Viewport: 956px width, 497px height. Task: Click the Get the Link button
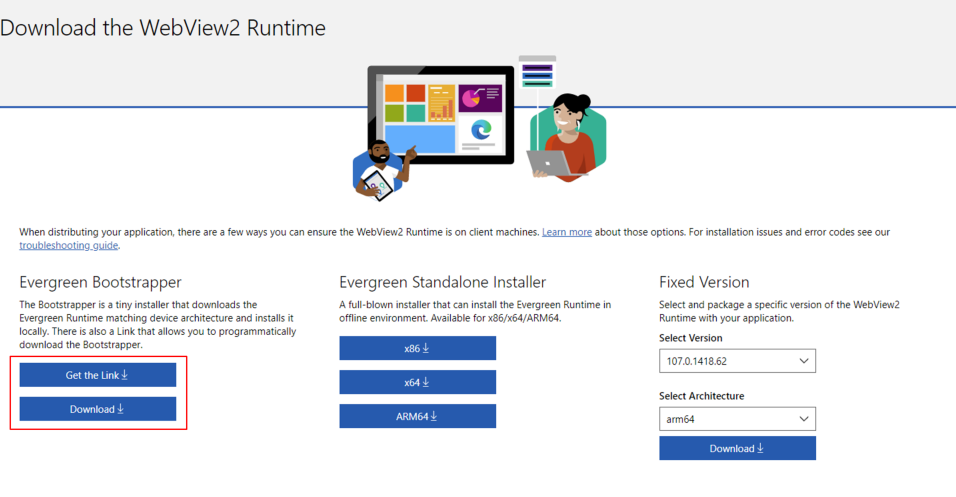click(98, 375)
